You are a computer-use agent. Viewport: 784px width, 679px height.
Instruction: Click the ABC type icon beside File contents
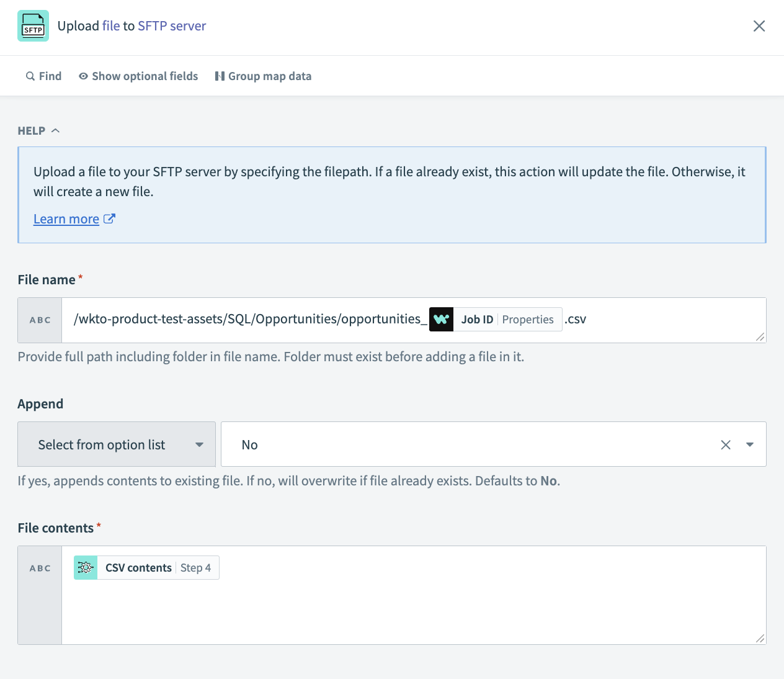click(39, 567)
